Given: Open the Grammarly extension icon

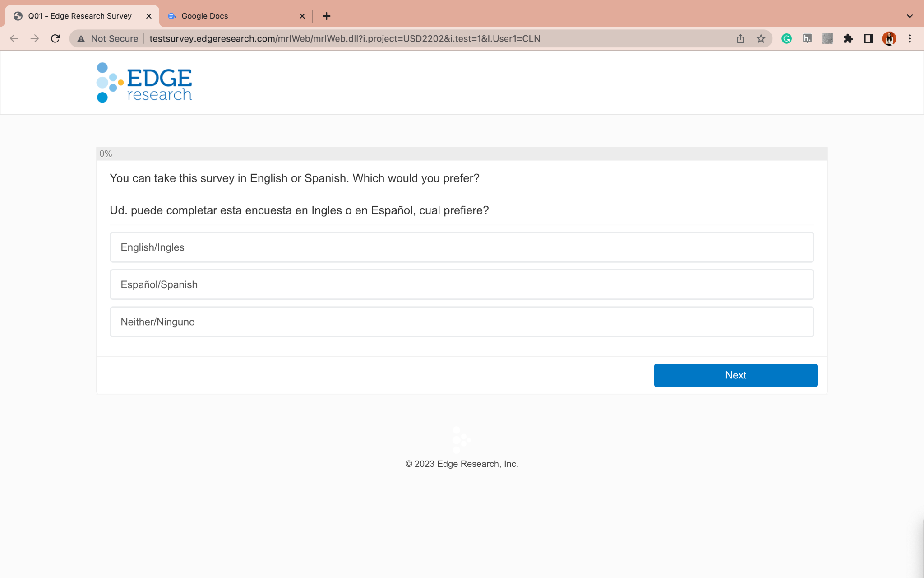Looking at the screenshot, I should [x=786, y=39].
